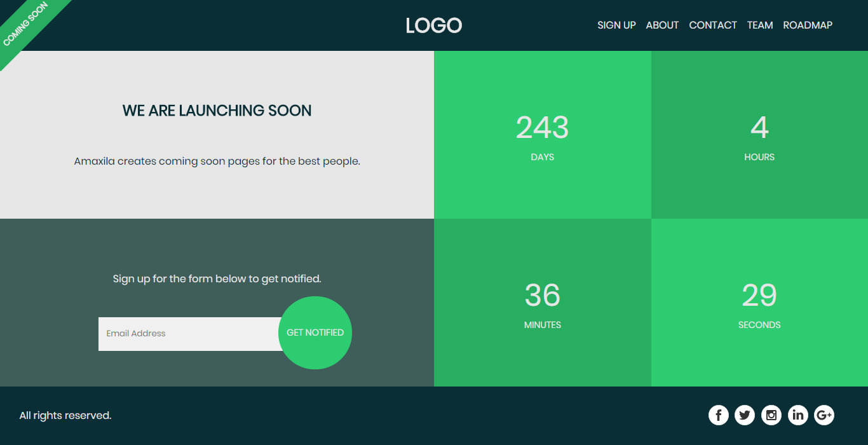Select the SIGN UP menu item

point(616,25)
